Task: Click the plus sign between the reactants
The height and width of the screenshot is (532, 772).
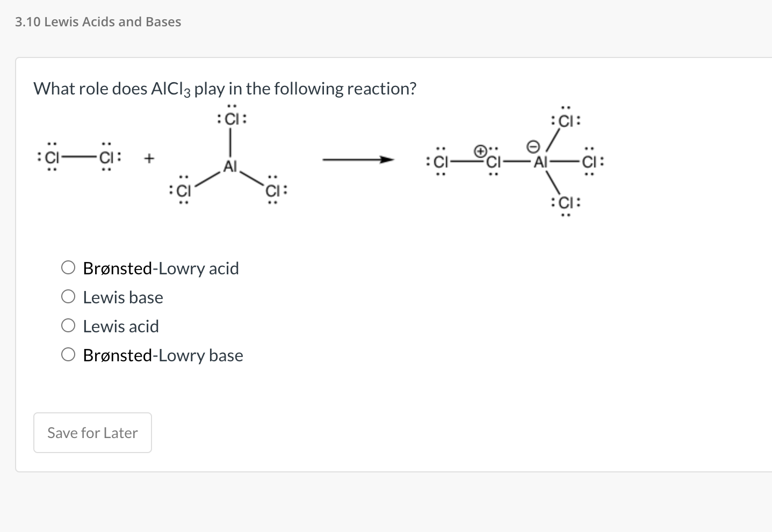Action: coord(149,158)
